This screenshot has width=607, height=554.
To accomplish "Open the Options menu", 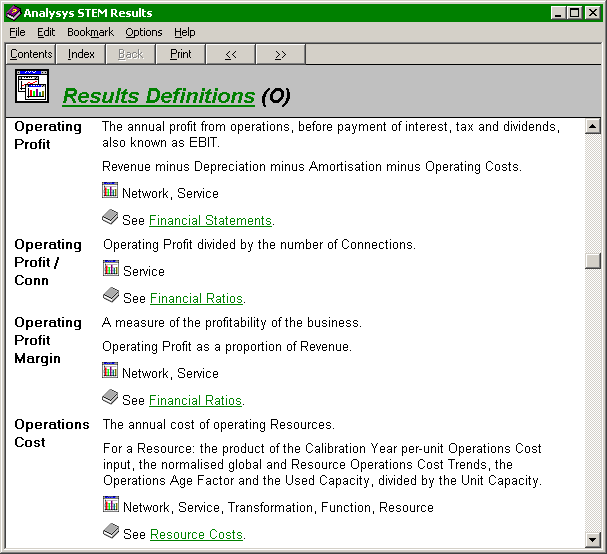I will (x=144, y=32).
